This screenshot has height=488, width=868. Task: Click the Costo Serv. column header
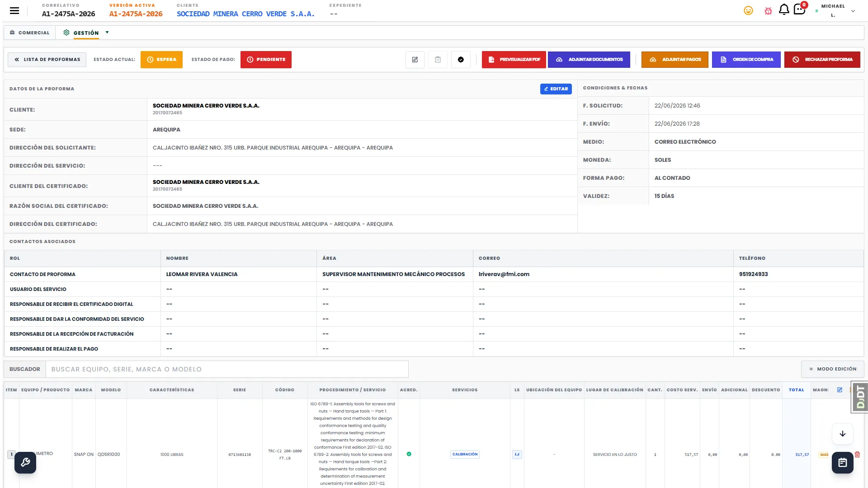(x=682, y=390)
